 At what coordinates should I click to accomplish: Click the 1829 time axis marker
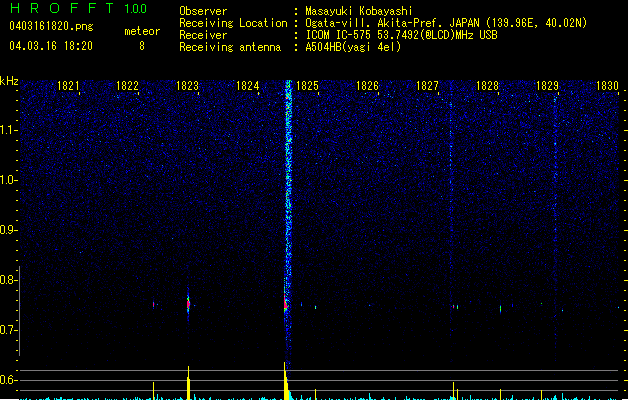click(x=547, y=86)
